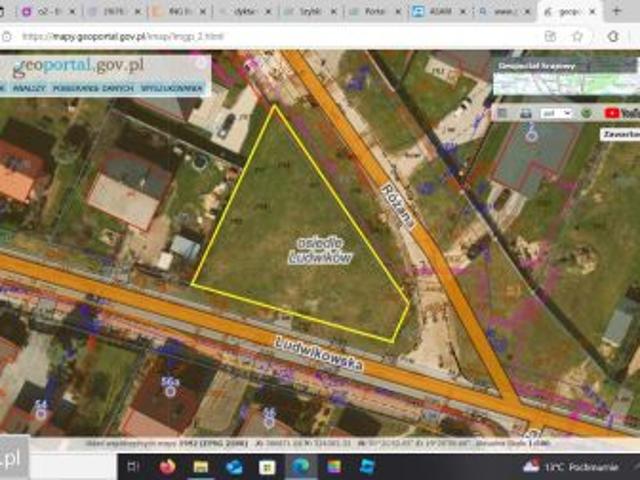Click the weather widget in the system tray
This screenshot has height=480, width=640.
point(570,466)
